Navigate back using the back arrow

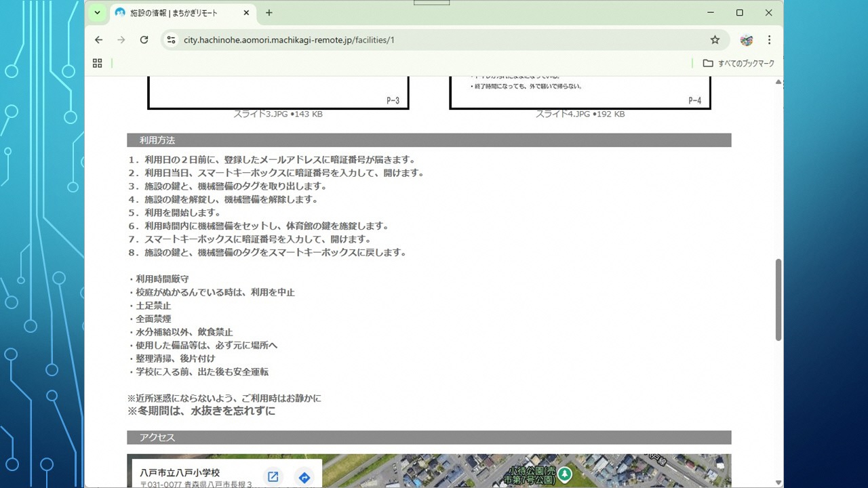pyautogui.click(x=98, y=40)
